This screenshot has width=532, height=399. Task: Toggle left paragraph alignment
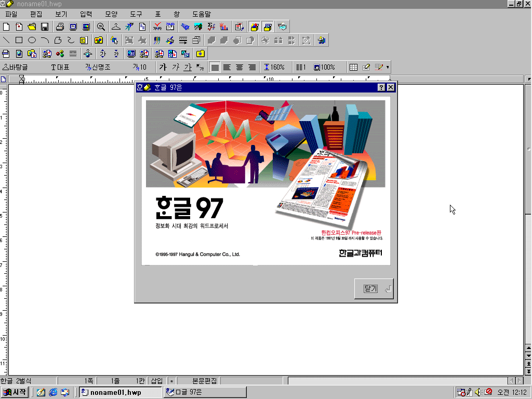[x=227, y=67]
